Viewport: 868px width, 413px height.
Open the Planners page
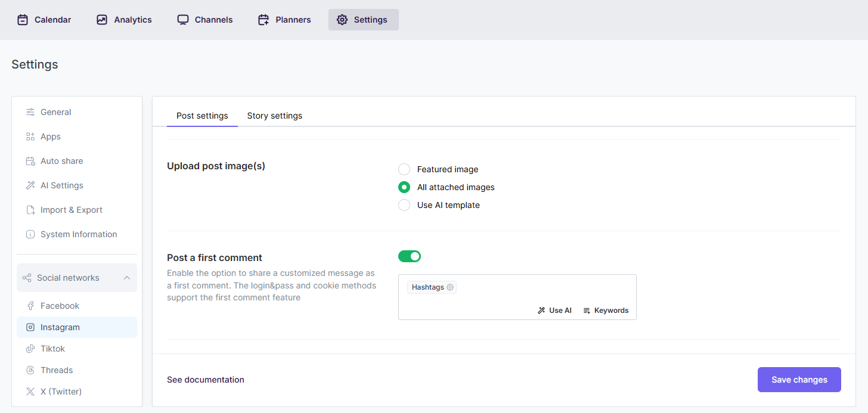(284, 20)
